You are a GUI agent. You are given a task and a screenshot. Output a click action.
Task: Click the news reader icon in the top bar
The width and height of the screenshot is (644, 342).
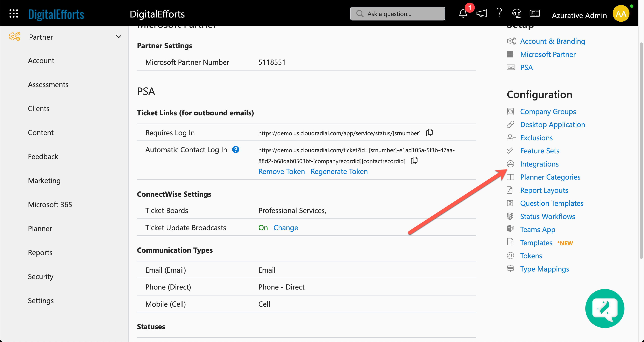(535, 13)
